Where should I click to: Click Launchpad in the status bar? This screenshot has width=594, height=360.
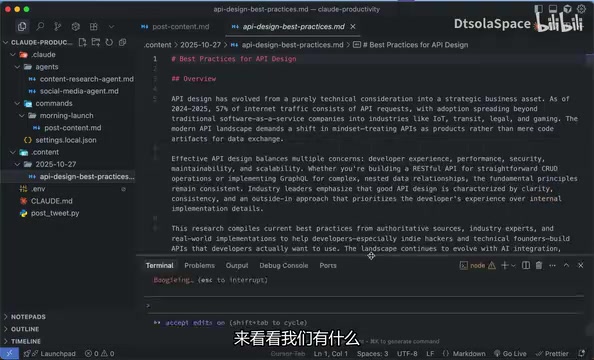coord(49,354)
